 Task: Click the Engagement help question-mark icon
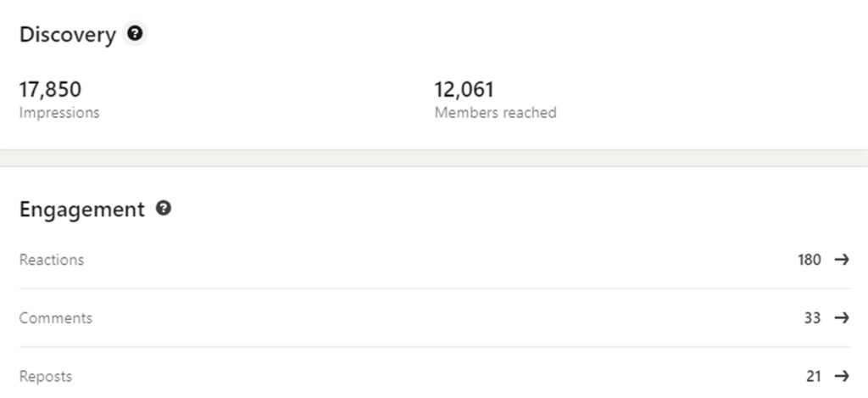pyautogui.click(x=164, y=209)
